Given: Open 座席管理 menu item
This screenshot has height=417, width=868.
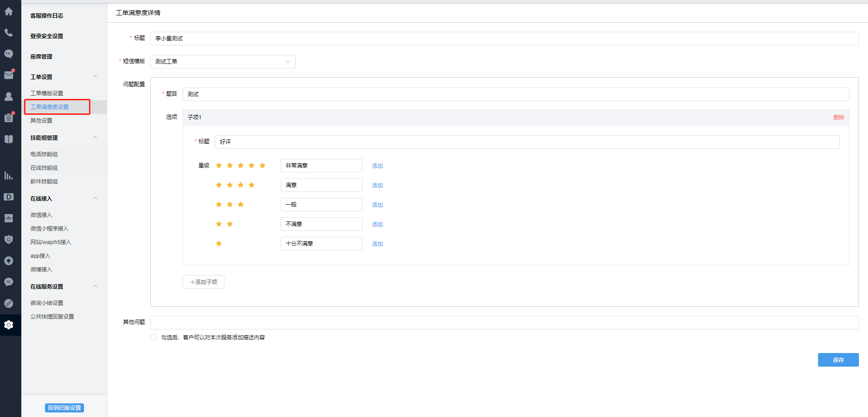Looking at the screenshot, I should pos(41,57).
